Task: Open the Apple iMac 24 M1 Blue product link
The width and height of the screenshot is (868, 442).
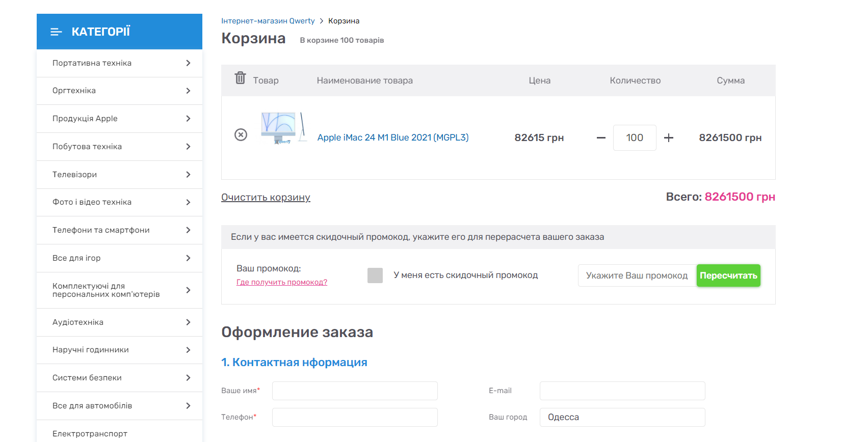Action: click(393, 137)
